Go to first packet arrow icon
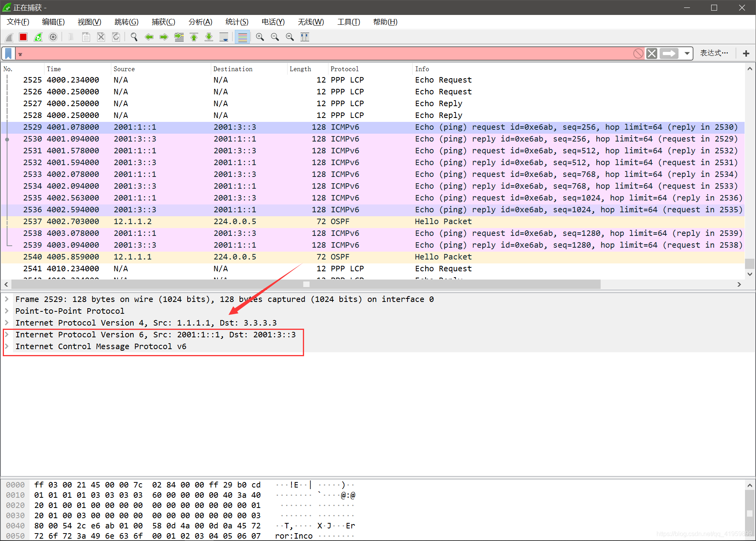This screenshot has width=756, height=541. click(194, 37)
